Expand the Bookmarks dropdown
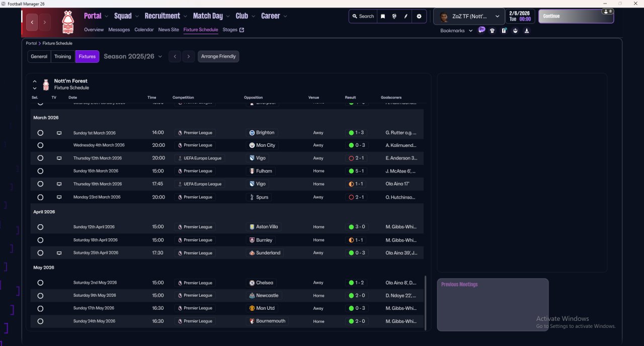The height and width of the screenshot is (346, 644). click(x=456, y=31)
